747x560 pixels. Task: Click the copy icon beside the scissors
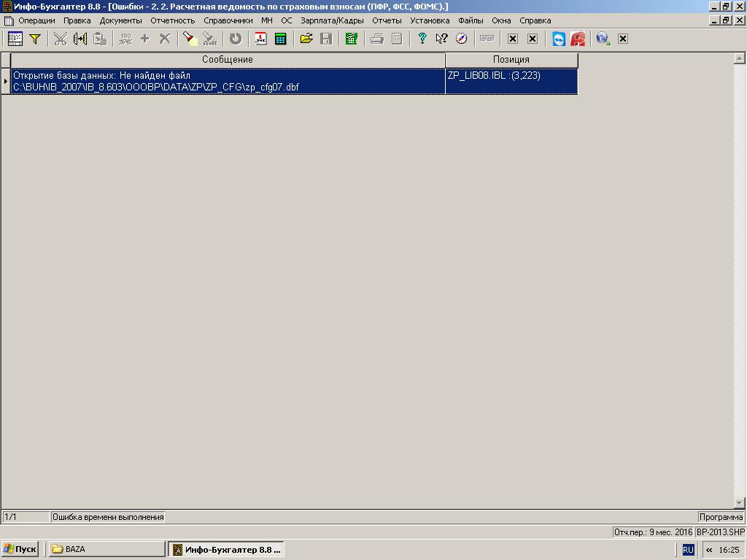80,39
